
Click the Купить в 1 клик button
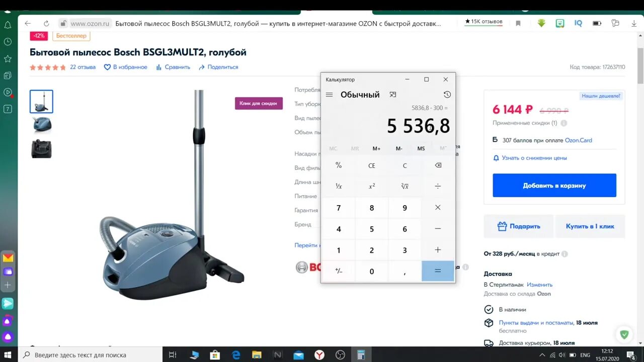tap(590, 226)
